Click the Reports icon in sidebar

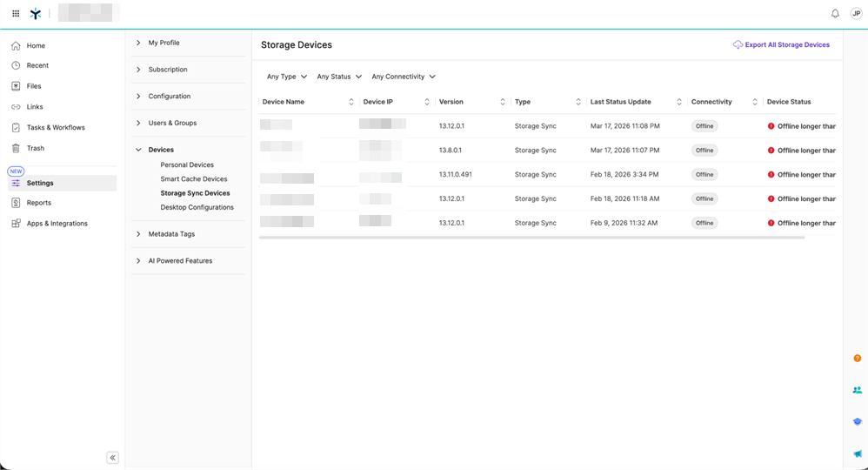click(x=16, y=203)
